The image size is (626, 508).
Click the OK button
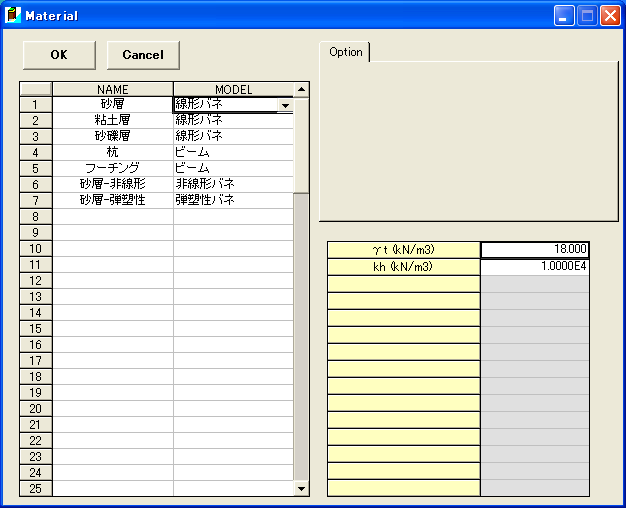pyautogui.click(x=59, y=55)
